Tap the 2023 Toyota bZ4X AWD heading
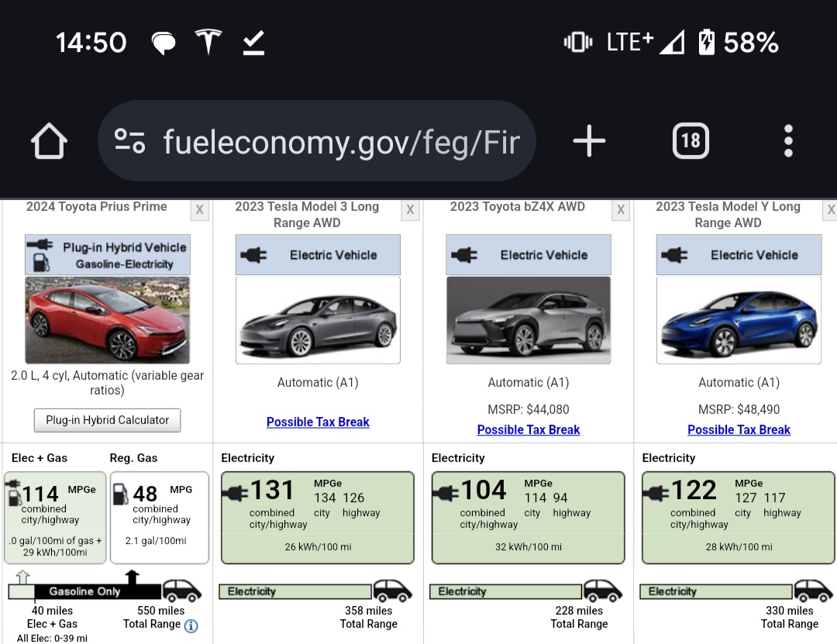The height and width of the screenshot is (644, 837). (x=517, y=207)
